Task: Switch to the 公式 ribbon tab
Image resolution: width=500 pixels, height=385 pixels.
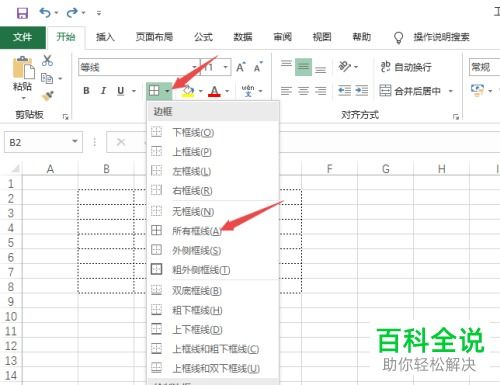Action: [x=204, y=37]
